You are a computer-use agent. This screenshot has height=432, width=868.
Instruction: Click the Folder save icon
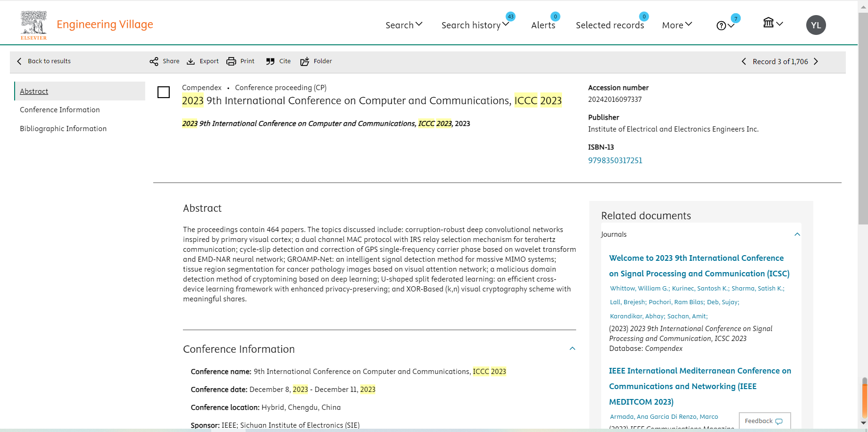click(305, 61)
